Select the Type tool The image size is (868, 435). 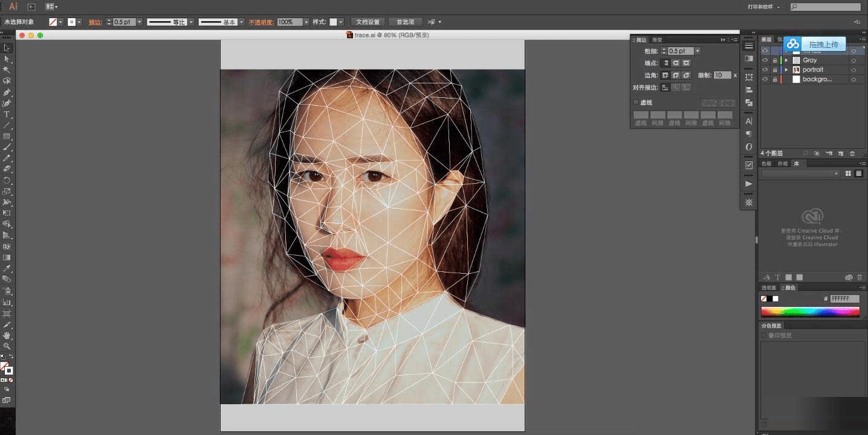pos(7,114)
